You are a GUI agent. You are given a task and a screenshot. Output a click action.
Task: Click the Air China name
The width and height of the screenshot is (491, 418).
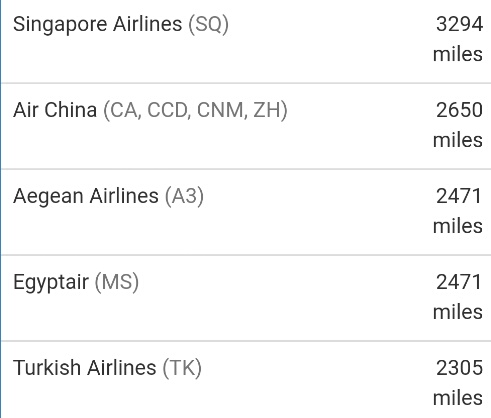coord(55,110)
